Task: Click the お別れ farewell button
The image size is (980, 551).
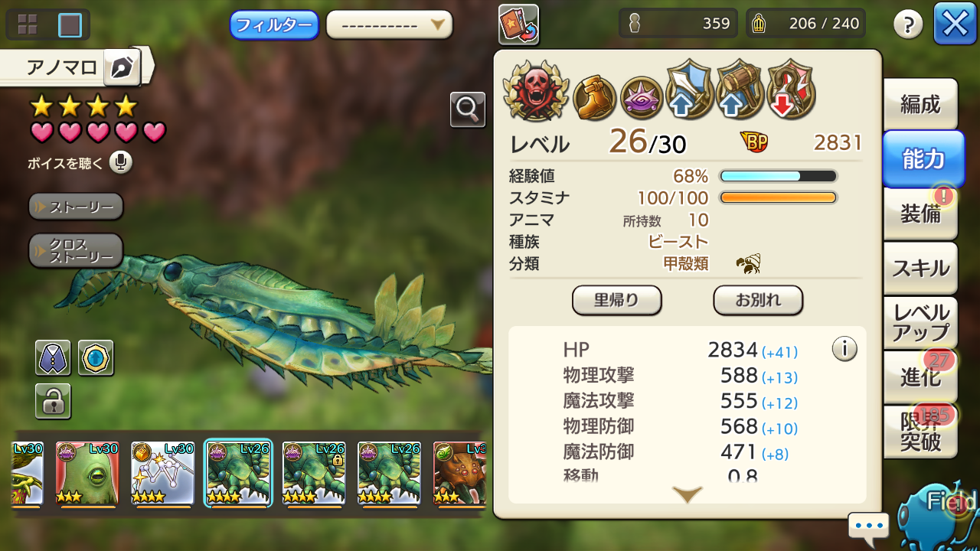Action: [x=758, y=300]
